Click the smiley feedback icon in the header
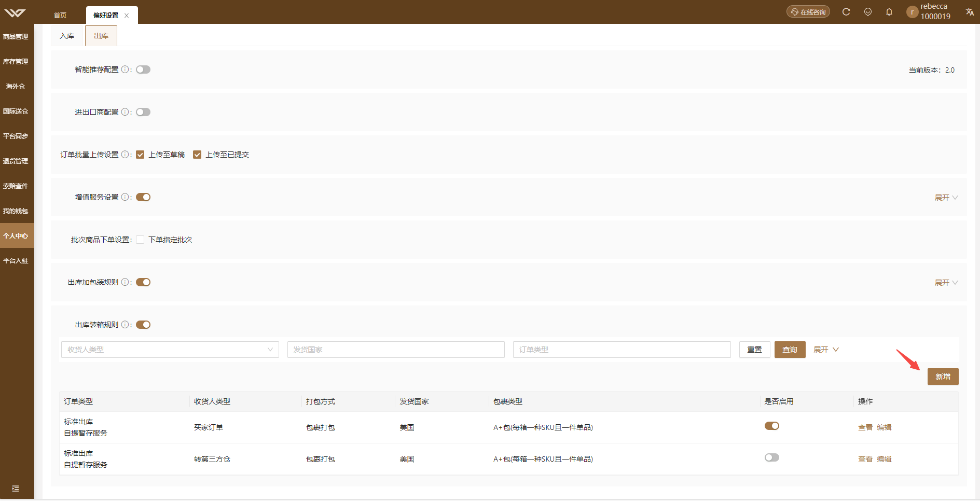This screenshot has height=501, width=980. tap(868, 12)
